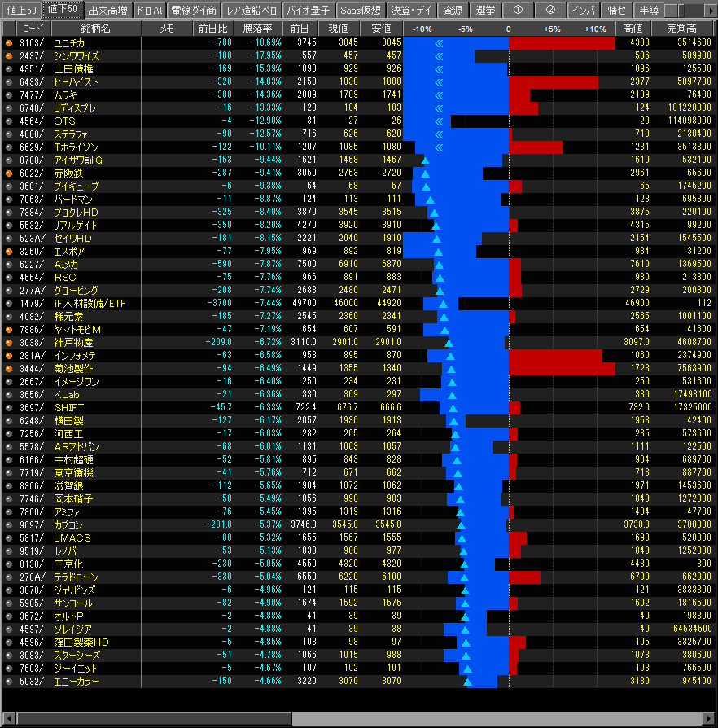The height and width of the screenshot is (728, 718).
Task: Click the double-arrow marker in the ユニチカ chart bar
Action: (440, 43)
